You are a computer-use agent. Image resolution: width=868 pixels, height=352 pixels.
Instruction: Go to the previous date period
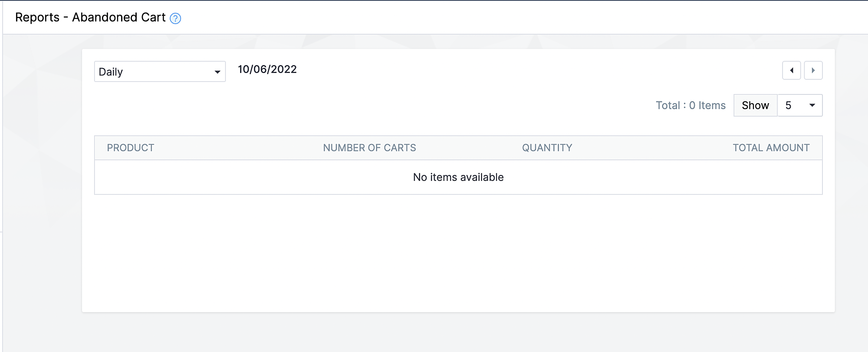click(791, 70)
